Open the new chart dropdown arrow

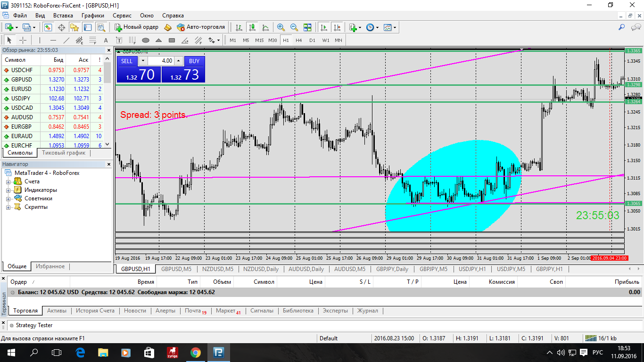pos(17,27)
